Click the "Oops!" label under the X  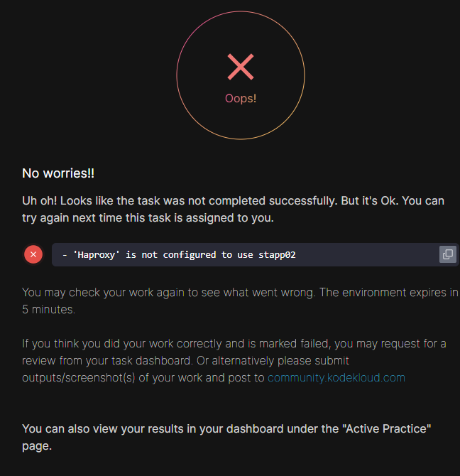tap(241, 98)
